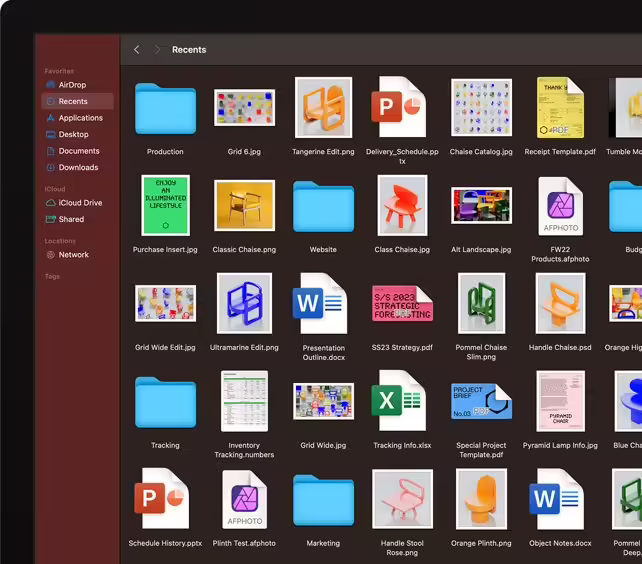
Task: Open iCloud Drive location
Action: point(80,203)
